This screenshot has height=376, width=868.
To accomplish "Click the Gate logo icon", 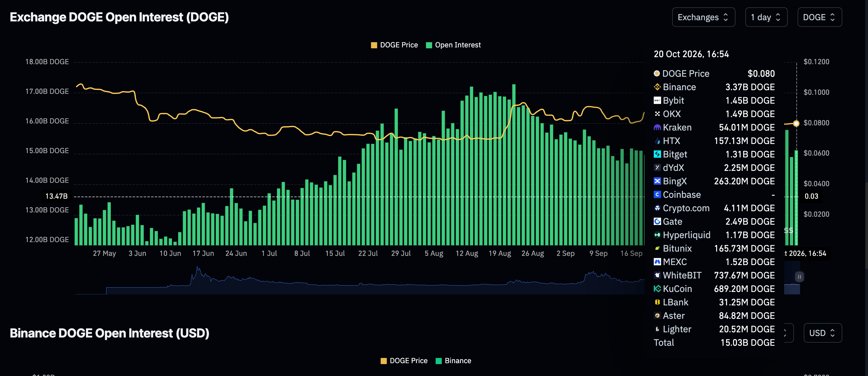I will tap(657, 222).
